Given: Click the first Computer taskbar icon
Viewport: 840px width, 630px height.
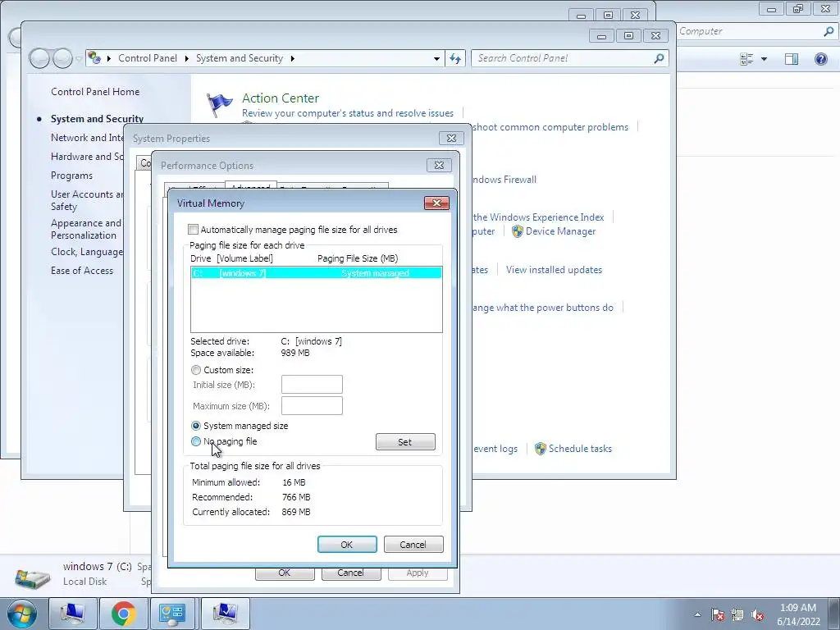Looking at the screenshot, I should click(73, 614).
